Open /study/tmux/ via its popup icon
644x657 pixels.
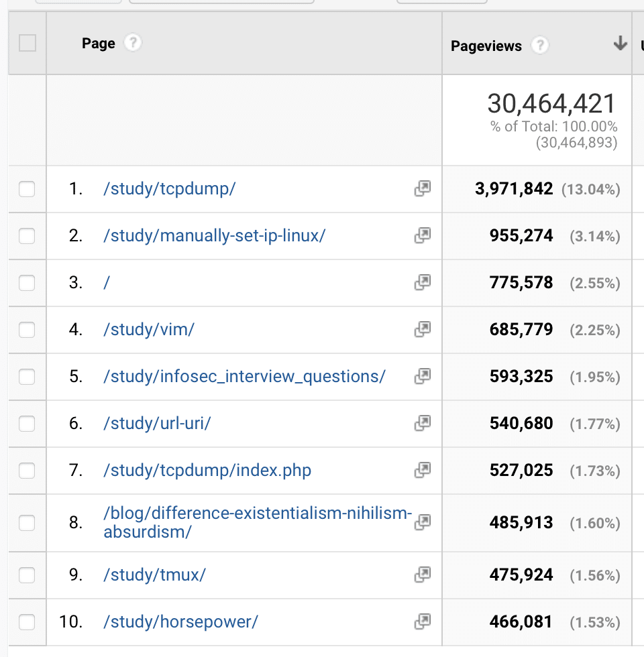tap(423, 575)
